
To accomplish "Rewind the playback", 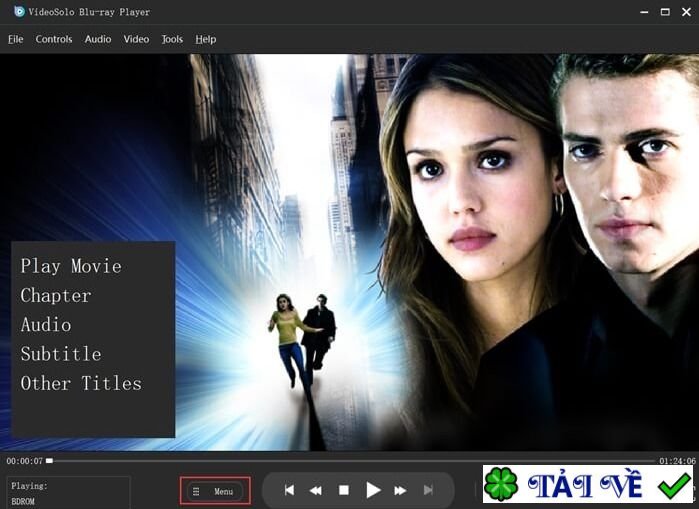I will 316,491.
